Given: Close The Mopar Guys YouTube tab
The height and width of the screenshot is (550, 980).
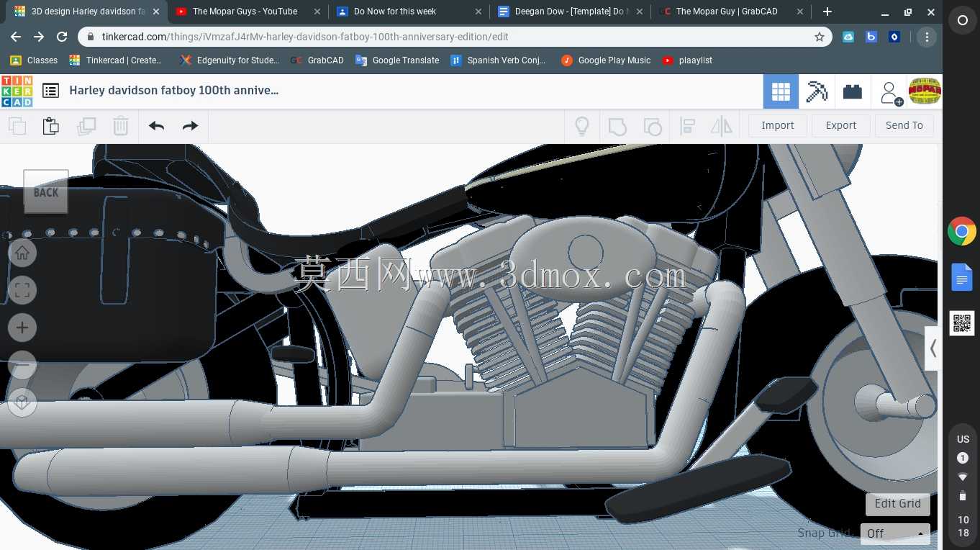Looking at the screenshot, I should click(317, 12).
